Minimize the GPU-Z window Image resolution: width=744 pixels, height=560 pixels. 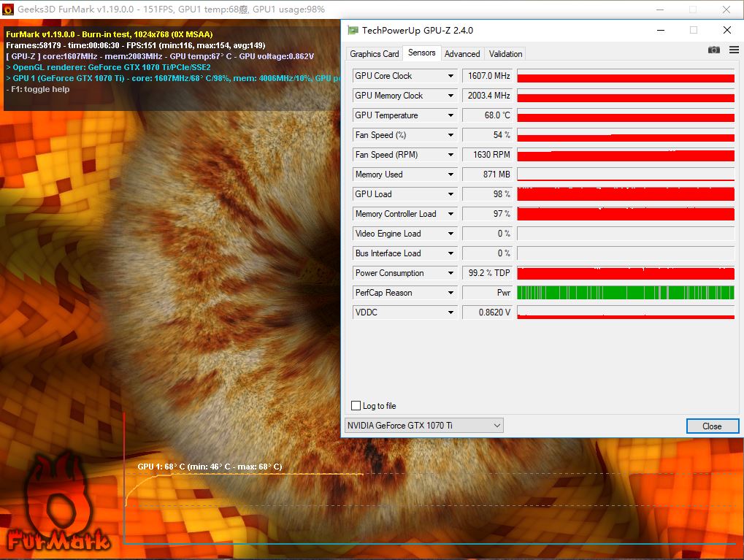661,31
